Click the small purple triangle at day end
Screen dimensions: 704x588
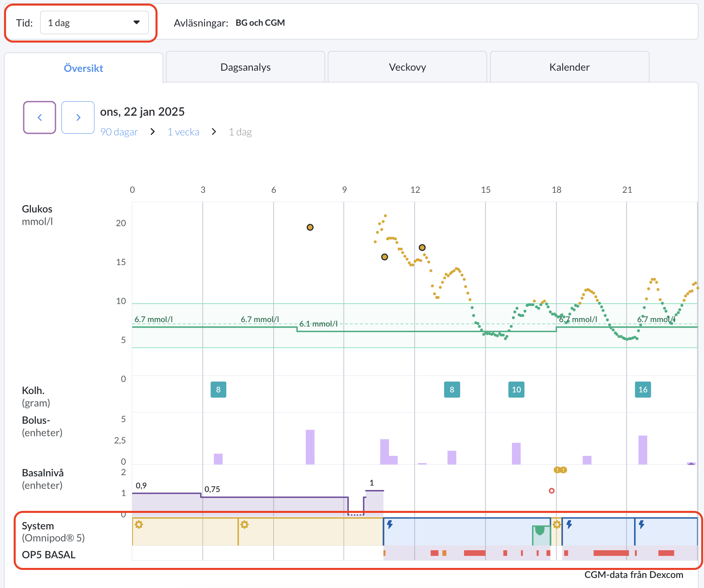pos(691,463)
